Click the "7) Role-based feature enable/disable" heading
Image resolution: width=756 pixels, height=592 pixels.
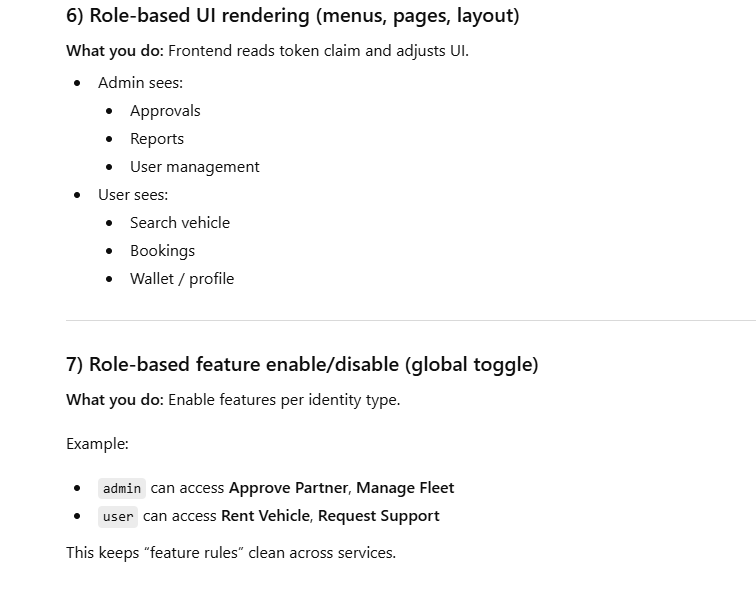tap(302, 364)
